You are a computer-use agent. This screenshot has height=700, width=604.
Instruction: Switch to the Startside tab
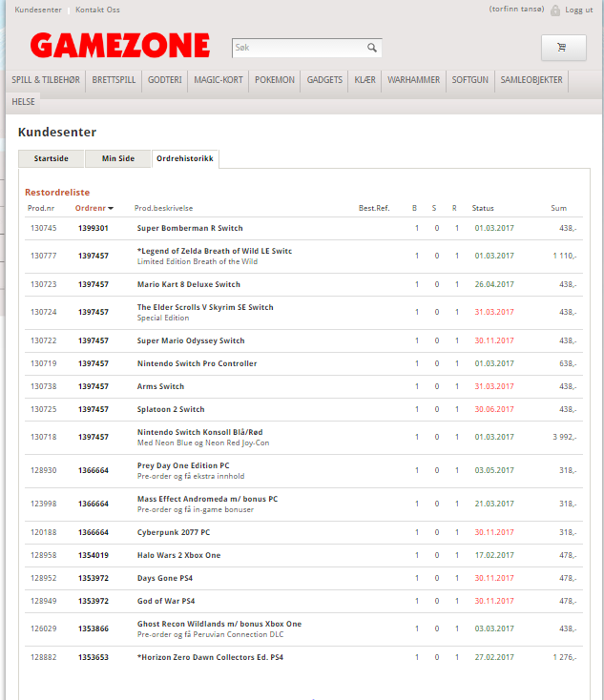tap(51, 158)
